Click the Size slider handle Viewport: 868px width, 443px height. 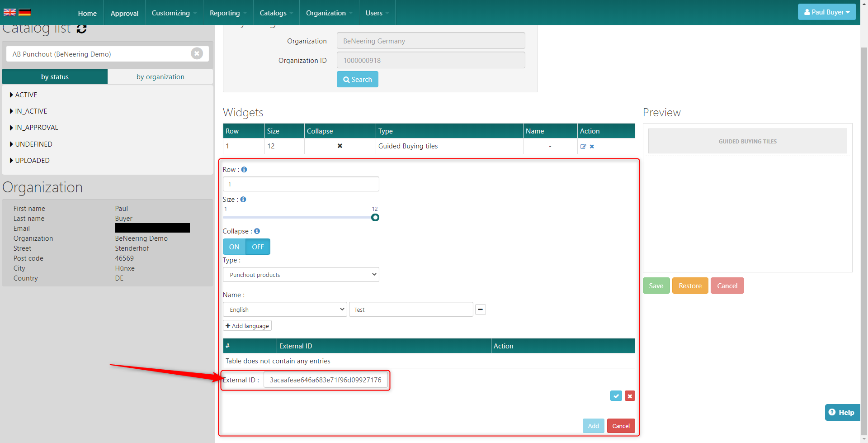click(375, 218)
